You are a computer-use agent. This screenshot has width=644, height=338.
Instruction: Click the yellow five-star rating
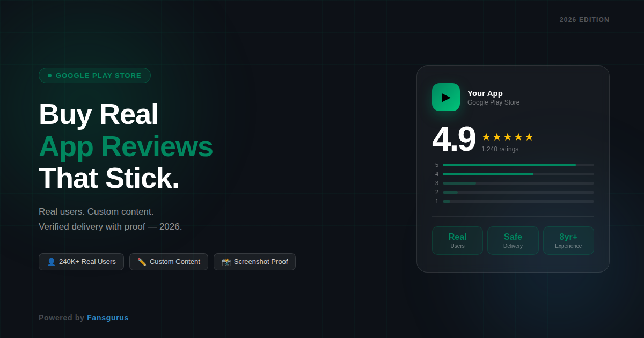coord(507,137)
